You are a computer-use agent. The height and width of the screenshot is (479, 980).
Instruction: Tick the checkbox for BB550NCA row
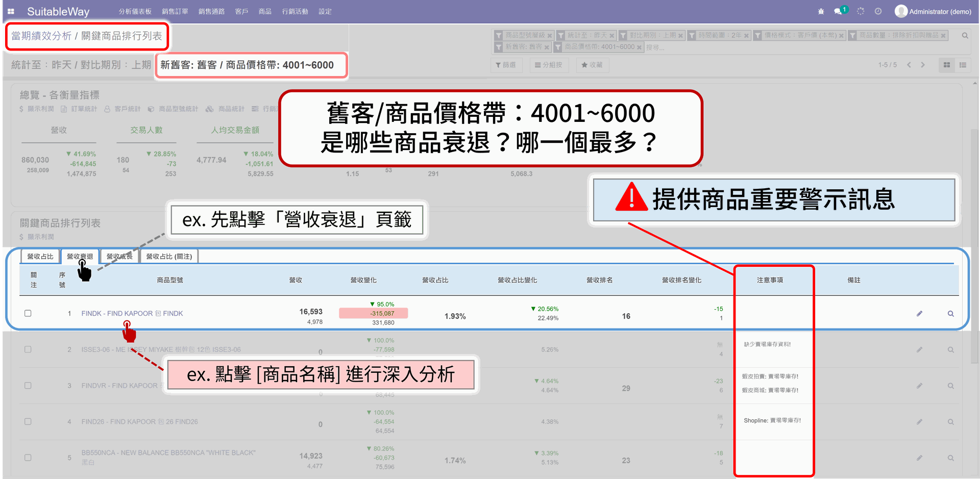point(28,458)
